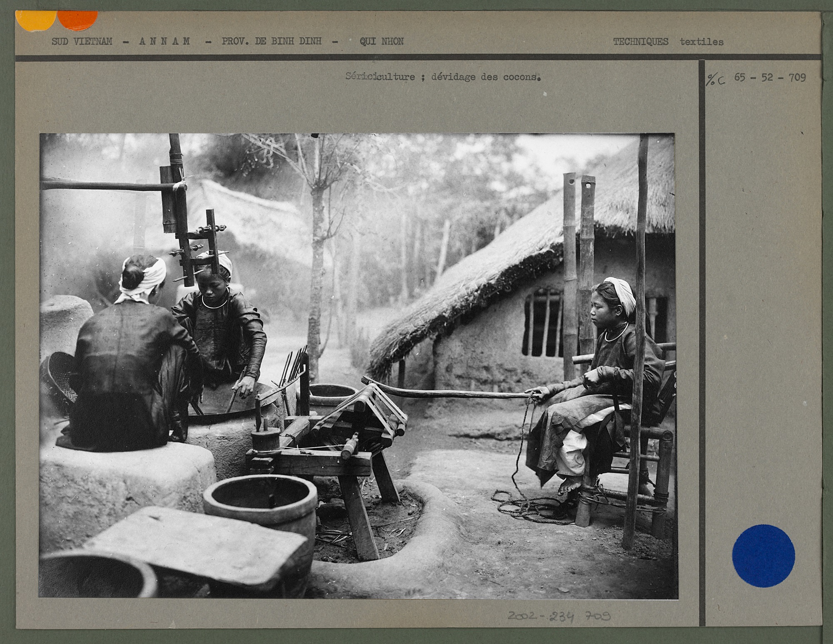This screenshot has height=644, width=833.
Task: Click the caption 'Sériciculture ; dévidage des cocons'
Action: 443,77
